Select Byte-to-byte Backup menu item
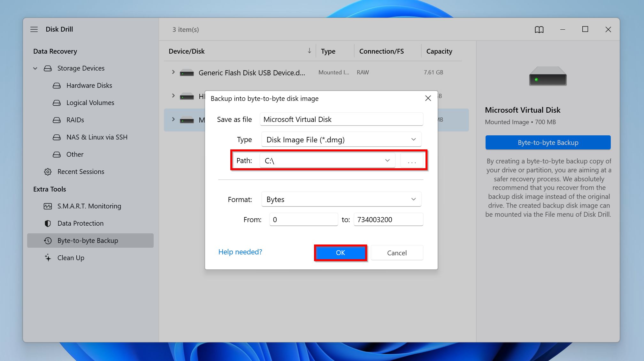The width and height of the screenshot is (644, 361). pos(88,240)
